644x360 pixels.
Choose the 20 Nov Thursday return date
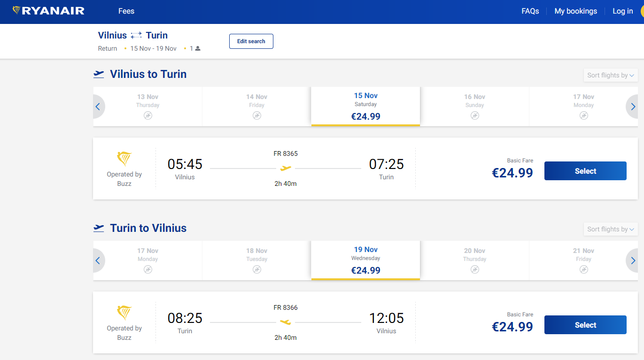(x=474, y=260)
